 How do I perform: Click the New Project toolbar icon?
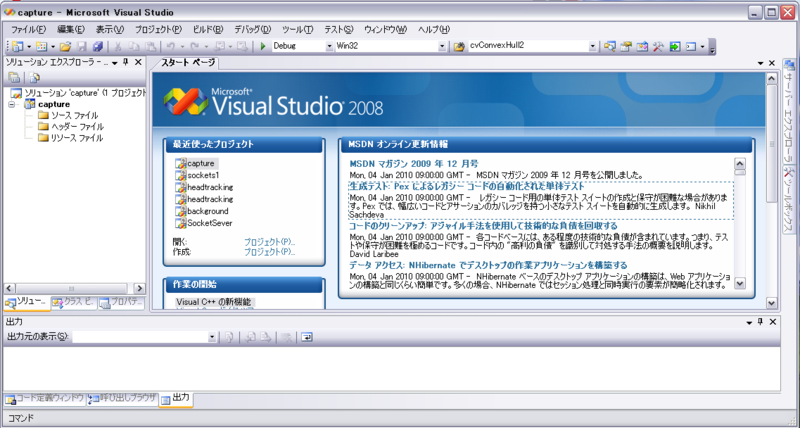(18, 46)
